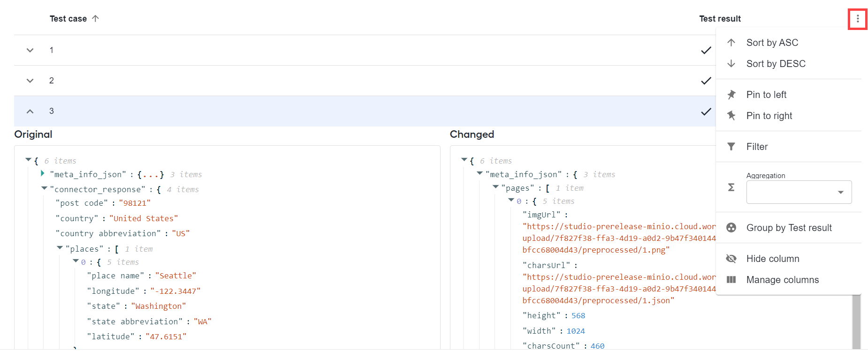The image size is (868, 351).
Task: Click the "98121" post code value
Action: point(135,203)
